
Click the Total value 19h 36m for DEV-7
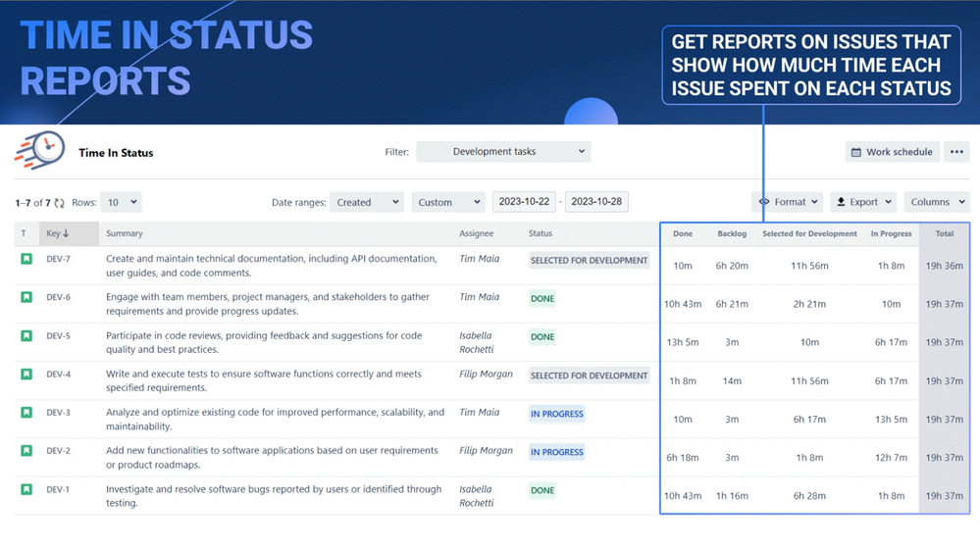coord(945,266)
